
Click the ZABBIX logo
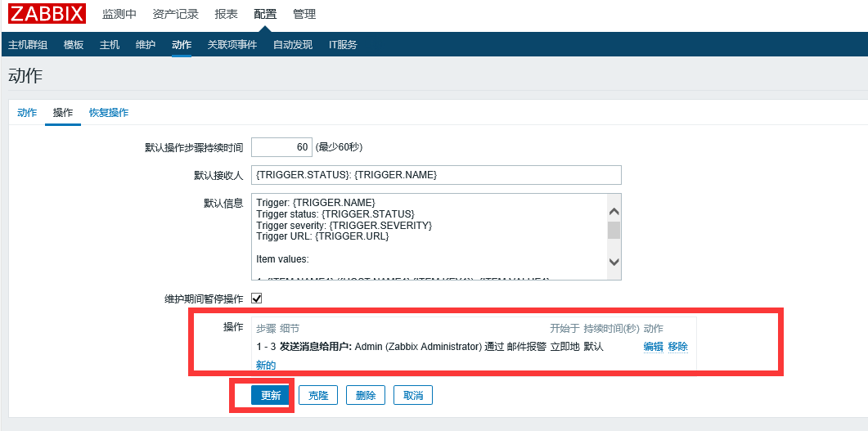(x=47, y=14)
